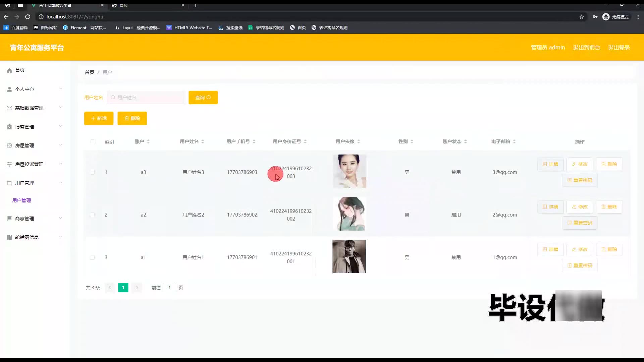The width and height of the screenshot is (644, 362).
Task: Click the home icon in the sidebar
Action: (x=9, y=70)
